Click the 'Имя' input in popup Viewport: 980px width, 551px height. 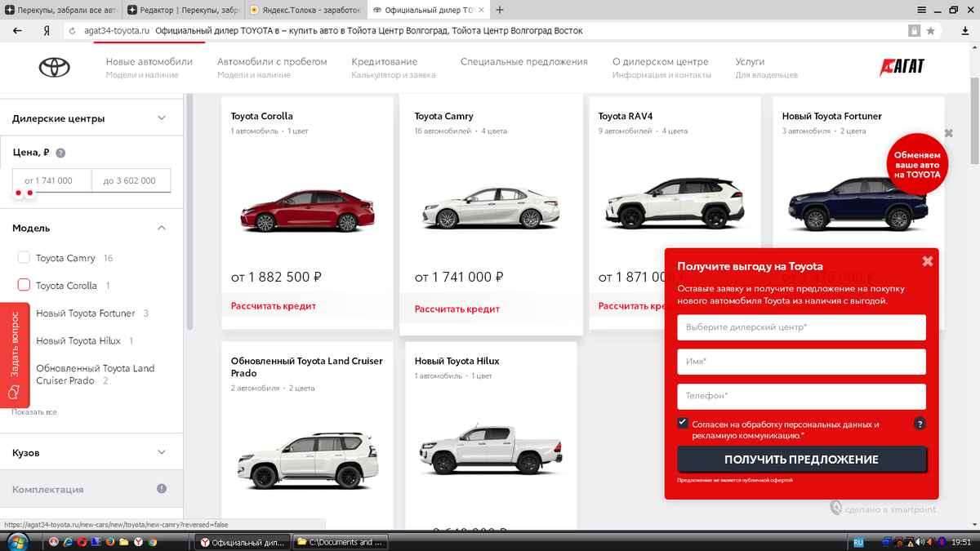[801, 362]
